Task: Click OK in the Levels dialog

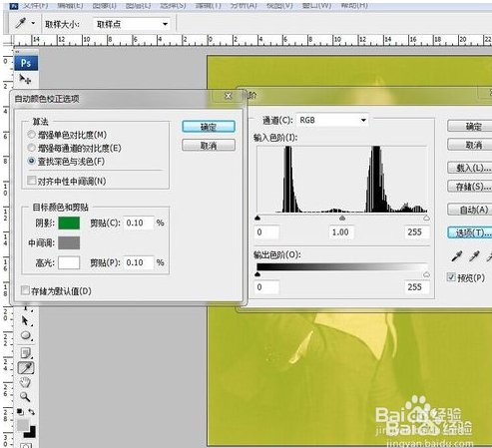Action: pyautogui.click(x=470, y=127)
